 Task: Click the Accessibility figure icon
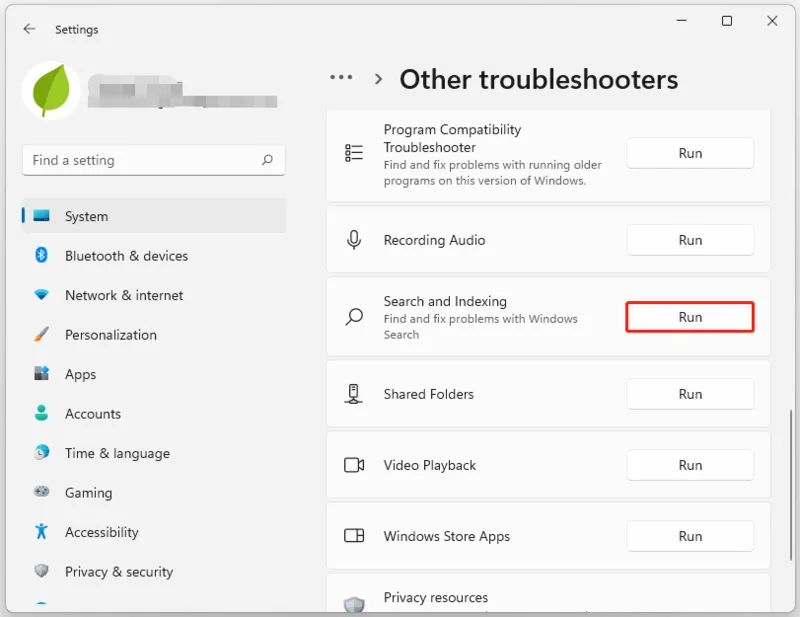coord(41,531)
